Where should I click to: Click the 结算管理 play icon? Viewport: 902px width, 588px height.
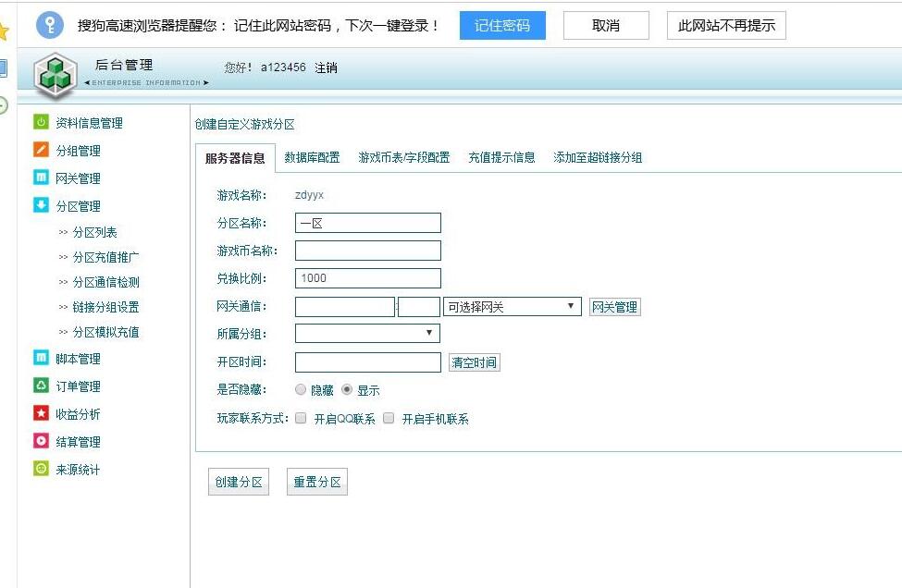pos(41,441)
